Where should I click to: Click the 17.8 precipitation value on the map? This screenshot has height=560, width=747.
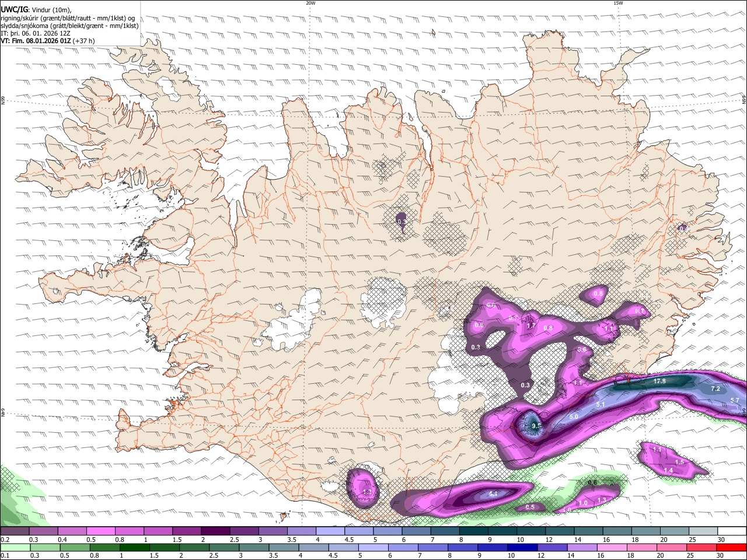click(659, 381)
